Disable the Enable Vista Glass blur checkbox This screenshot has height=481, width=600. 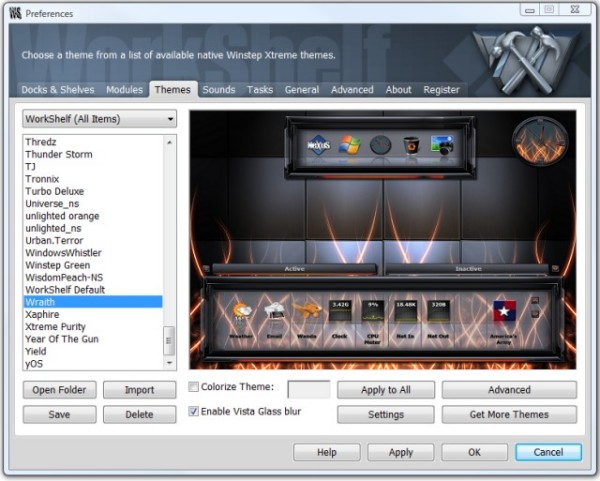pos(194,411)
